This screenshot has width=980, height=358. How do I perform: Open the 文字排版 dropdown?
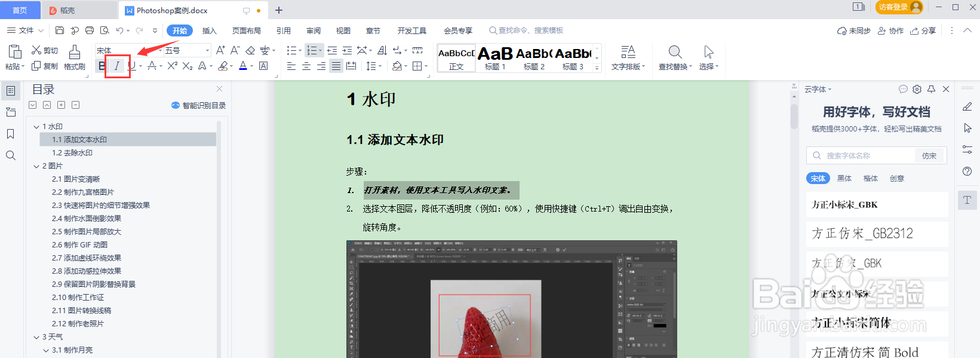(628, 58)
